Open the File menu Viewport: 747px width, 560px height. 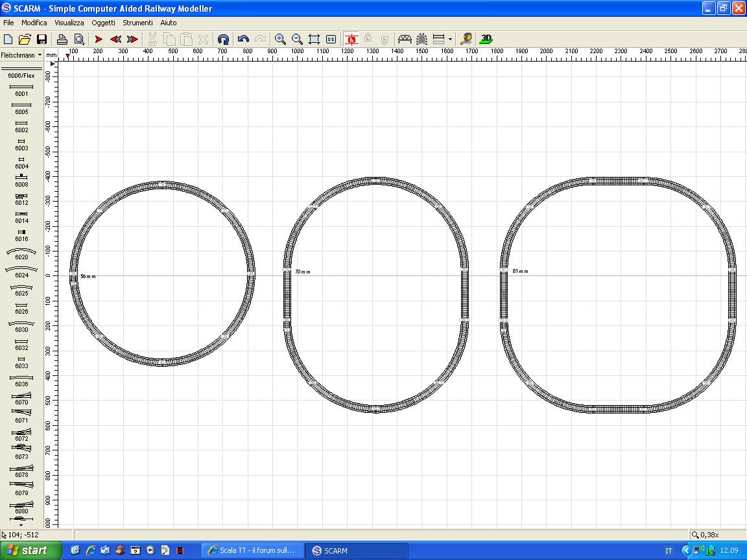coord(8,23)
